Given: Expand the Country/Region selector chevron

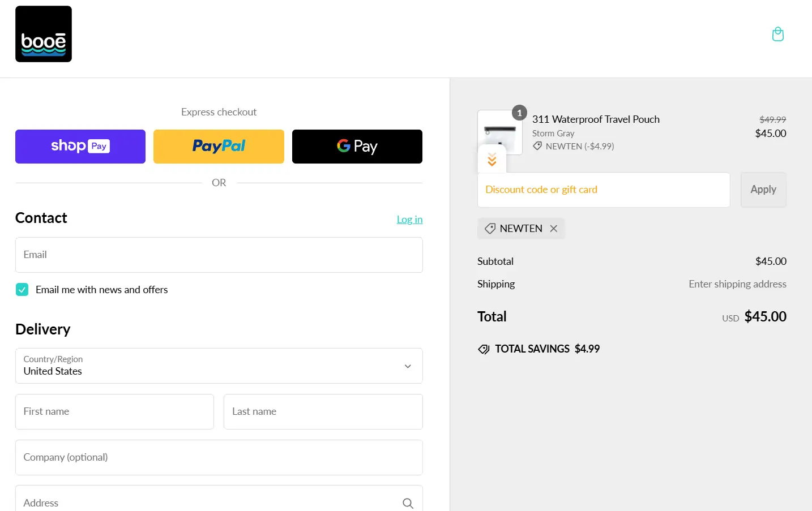Looking at the screenshot, I should (407, 366).
